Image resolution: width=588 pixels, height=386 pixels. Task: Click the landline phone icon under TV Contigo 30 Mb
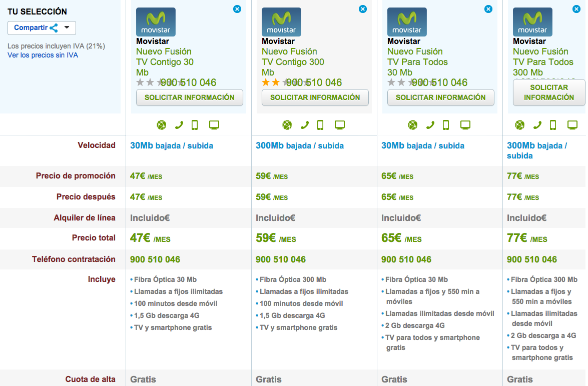coord(179,125)
